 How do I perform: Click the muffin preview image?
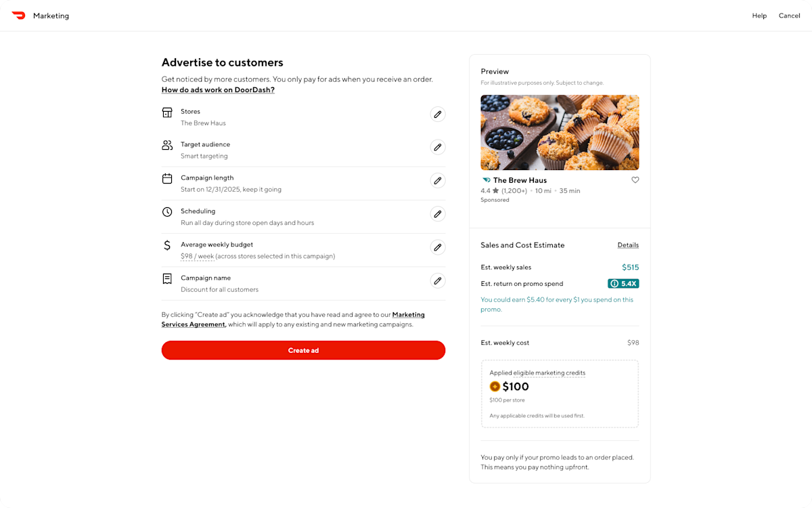click(560, 132)
